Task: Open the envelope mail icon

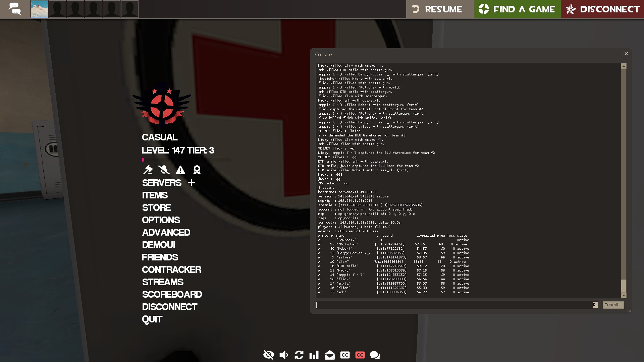Action: pos(330,355)
